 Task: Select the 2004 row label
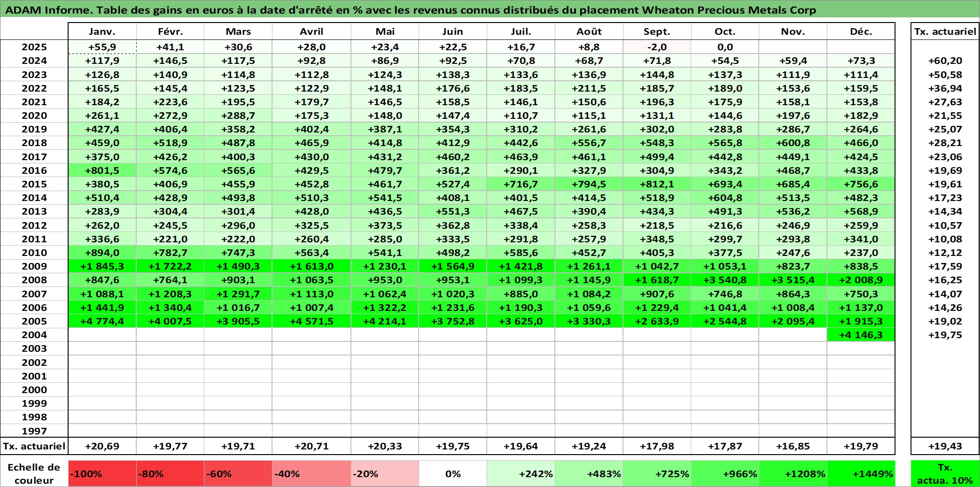pos(34,335)
